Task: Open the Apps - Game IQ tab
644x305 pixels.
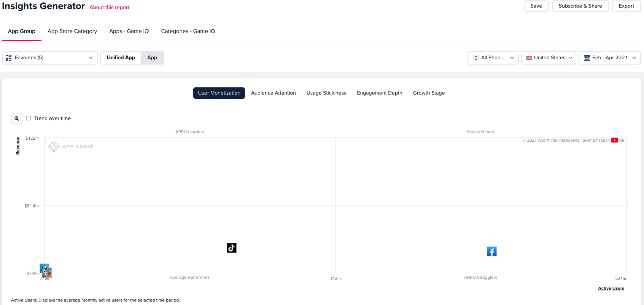Action: (129, 31)
